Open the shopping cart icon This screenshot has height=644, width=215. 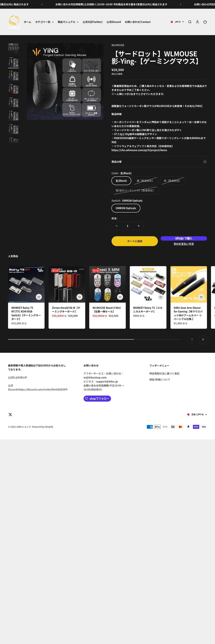[x=205, y=22]
